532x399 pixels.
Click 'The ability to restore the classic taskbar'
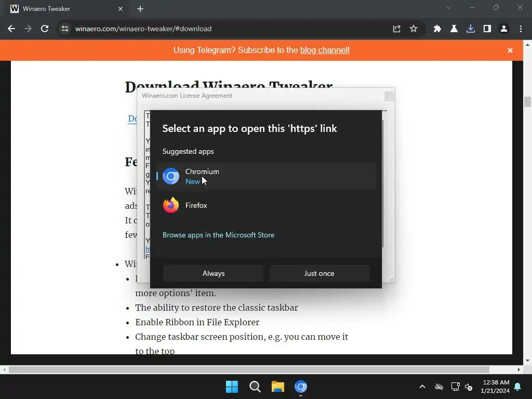pyautogui.click(x=217, y=308)
